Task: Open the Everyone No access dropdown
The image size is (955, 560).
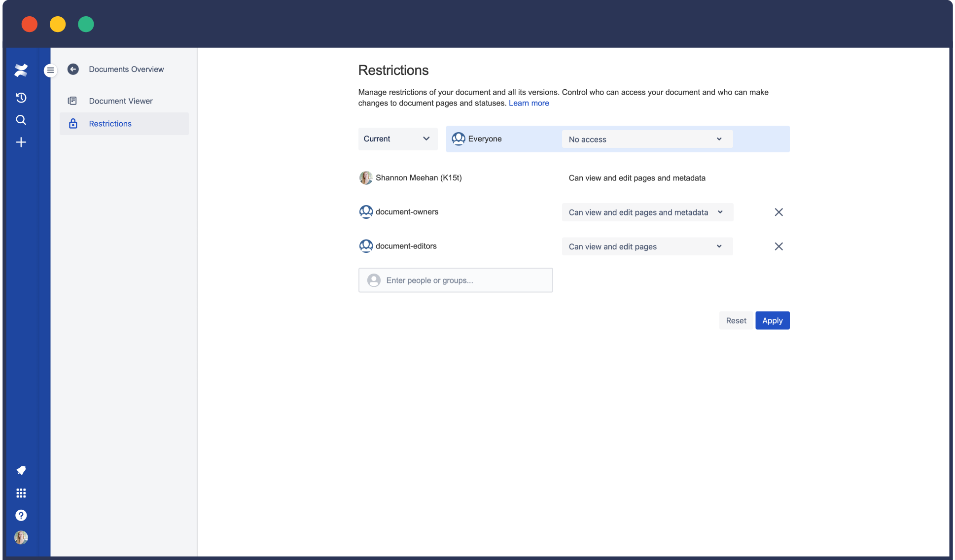Action: pyautogui.click(x=647, y=139)
